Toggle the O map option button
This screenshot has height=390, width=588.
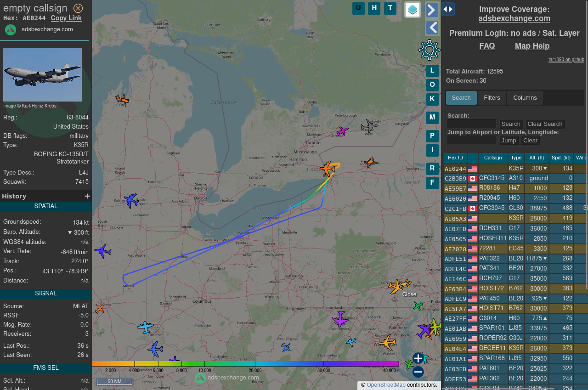[x=432, y=85]
